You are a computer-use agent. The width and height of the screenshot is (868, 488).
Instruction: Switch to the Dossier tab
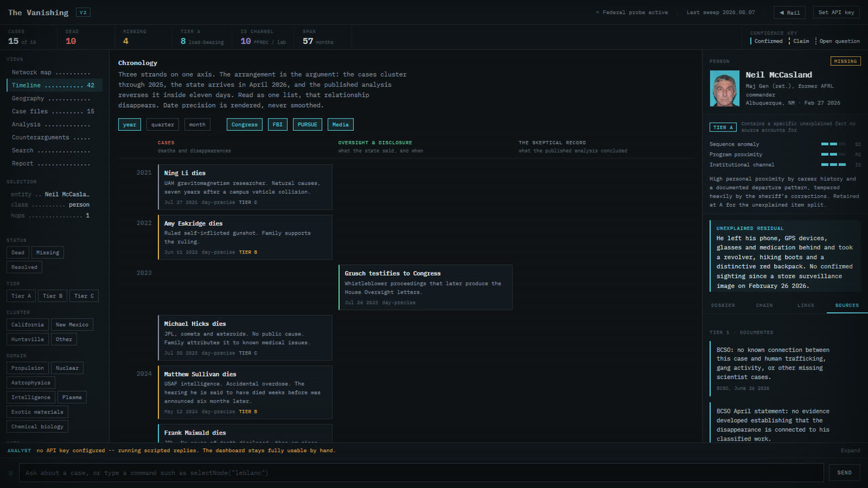pos(723,306)
